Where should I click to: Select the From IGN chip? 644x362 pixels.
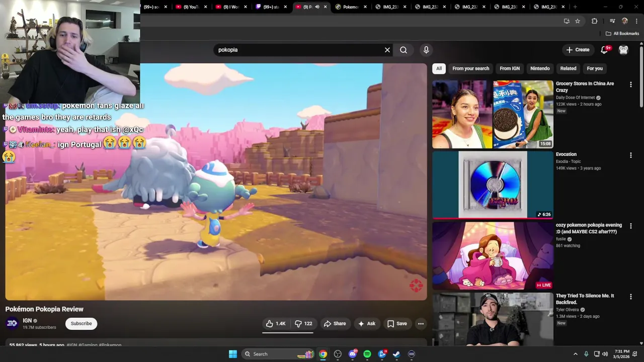(x=510, y=68)
